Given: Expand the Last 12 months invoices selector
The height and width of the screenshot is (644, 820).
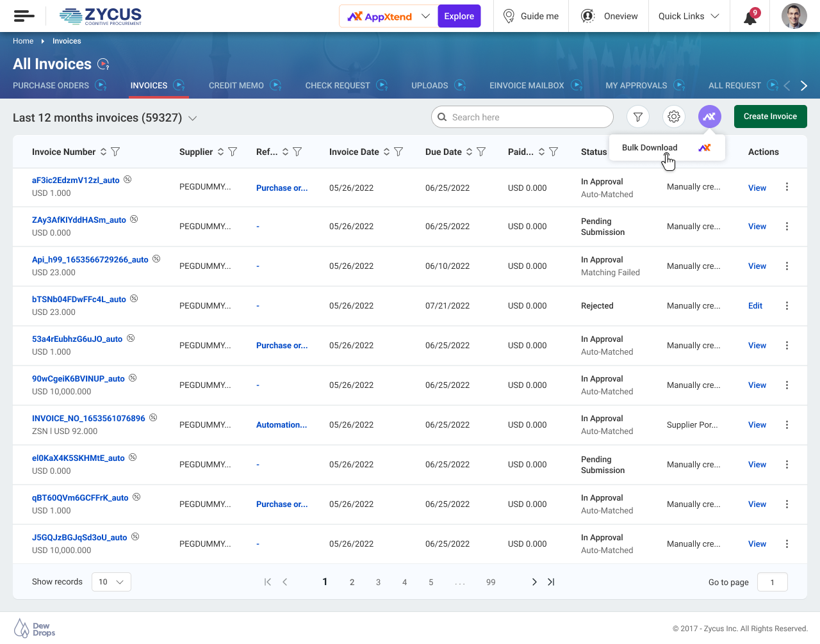Looking at the screenshot, I should 192,118.
